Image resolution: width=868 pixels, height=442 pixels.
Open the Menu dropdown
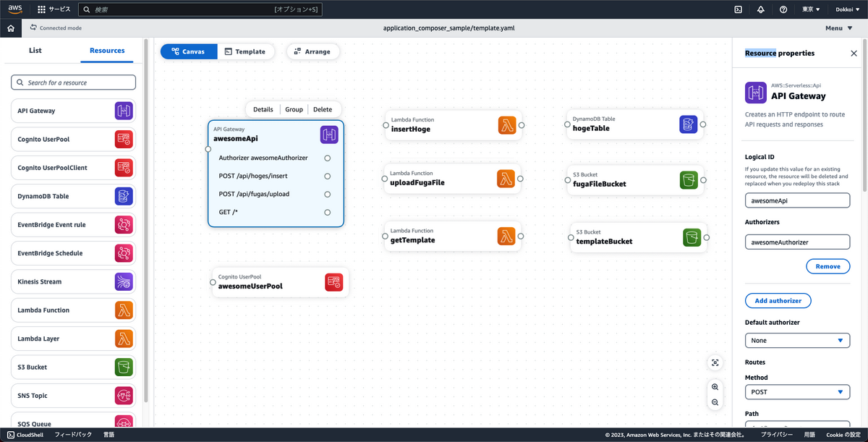pyautogui.click(x=838, y=28)
